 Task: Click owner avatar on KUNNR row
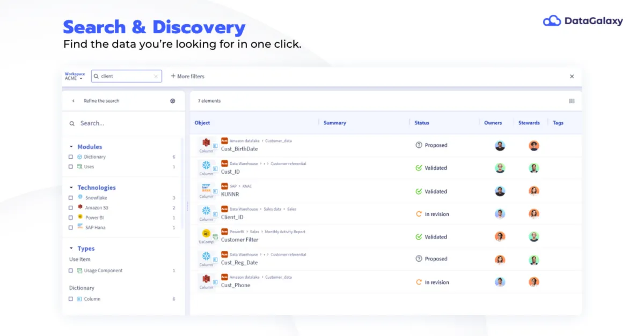500,191
